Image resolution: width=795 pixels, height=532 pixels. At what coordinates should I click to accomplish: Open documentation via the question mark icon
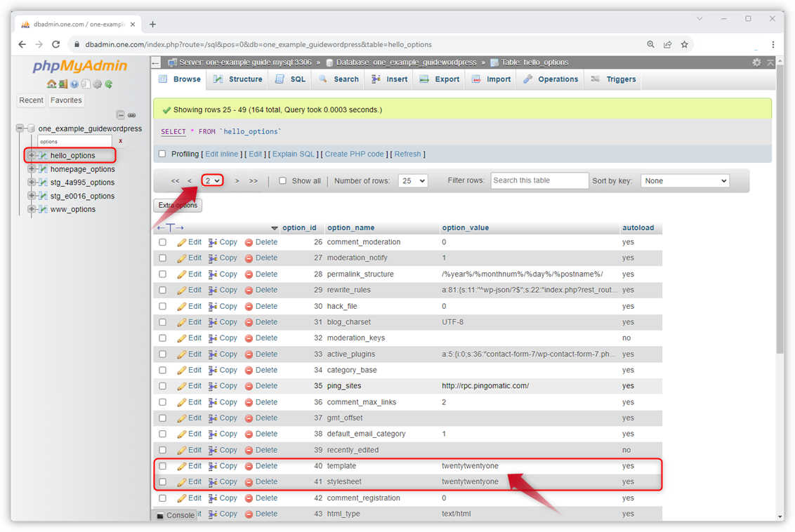click(x=74, y=84)
